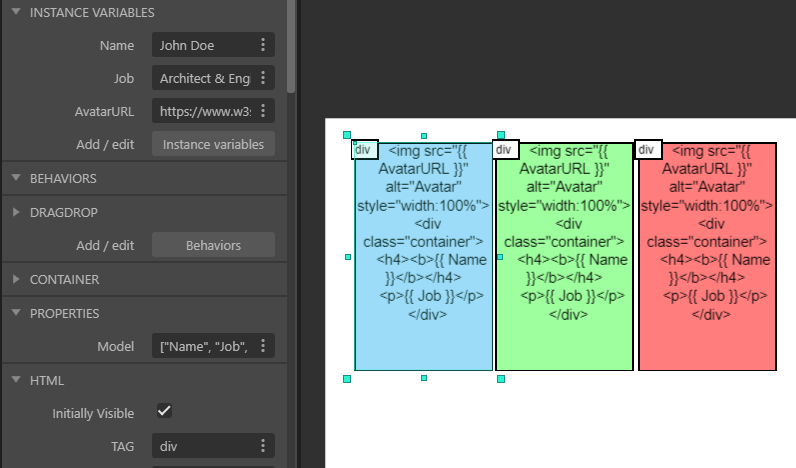796x468 pixels.
Task: Click the Behaviors add/edit button
Action: tap(213, 245)
